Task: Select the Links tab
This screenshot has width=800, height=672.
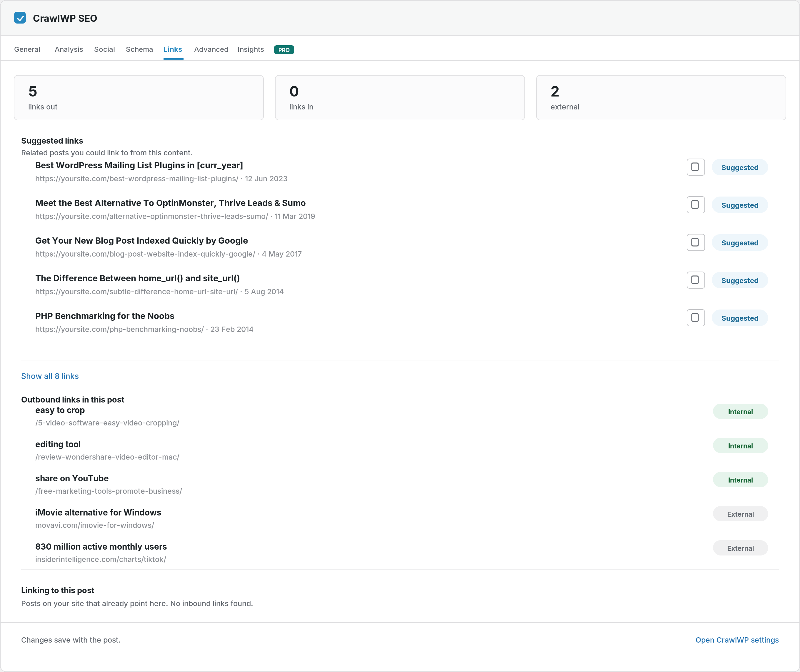Action: click(173, 49)
